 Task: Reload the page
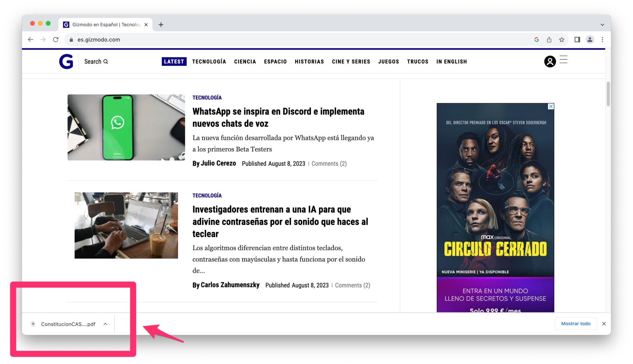point(56,40)
